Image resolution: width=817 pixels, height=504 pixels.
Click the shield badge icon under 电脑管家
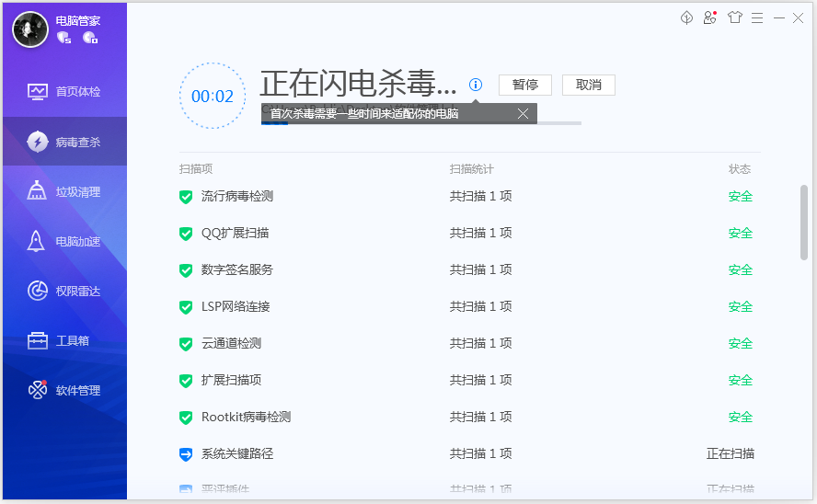[64, 38]
